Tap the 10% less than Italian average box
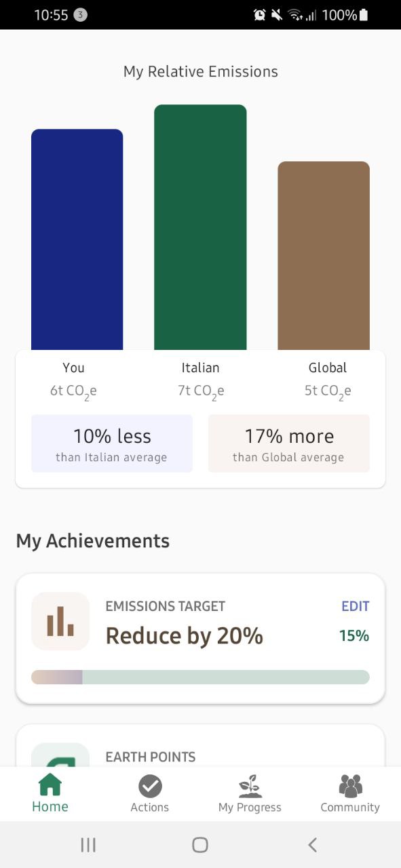This screenshot has height=868, width=401. 112,443
